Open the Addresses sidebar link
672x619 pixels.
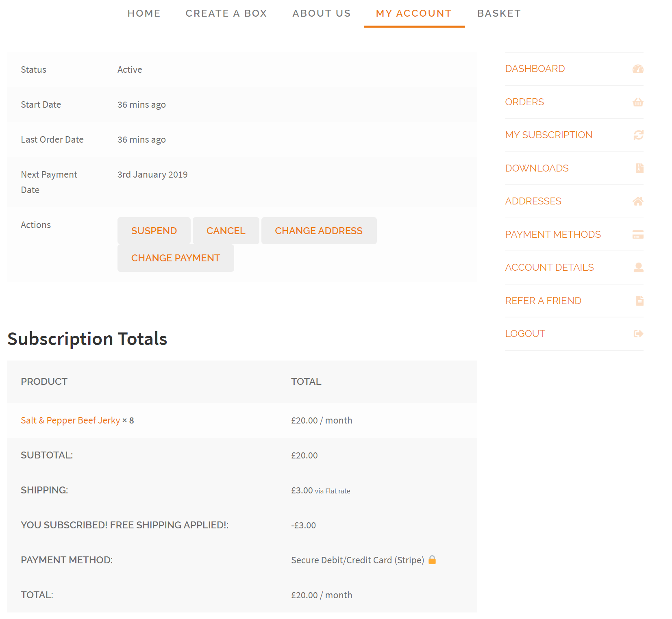[x=533, y=201]
